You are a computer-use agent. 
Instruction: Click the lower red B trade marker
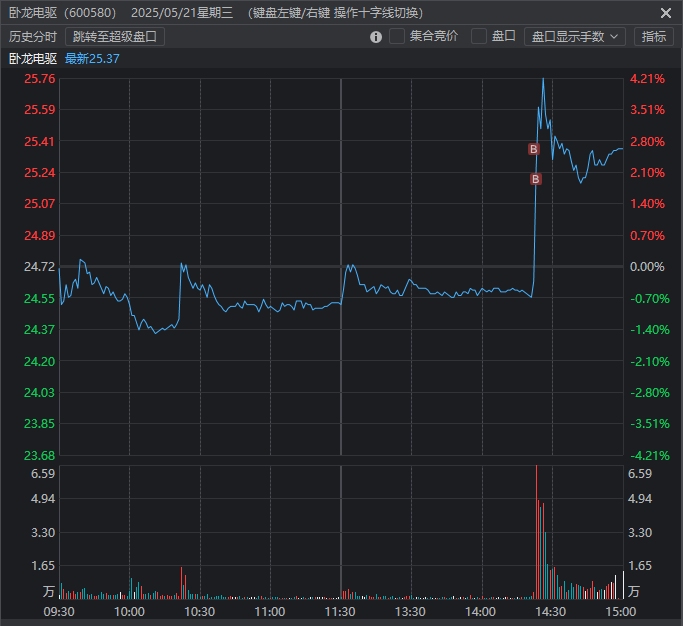535,179
